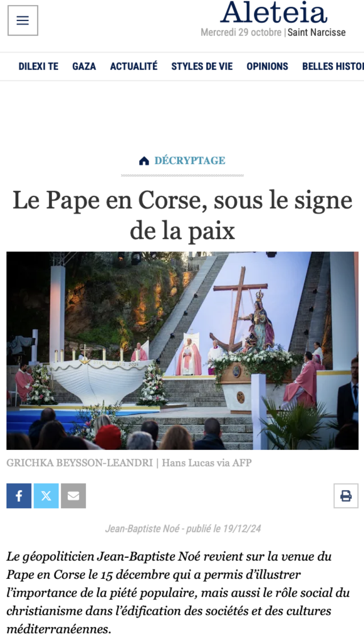Share article by email
This screenshot has height=639, width=364.
tap(73, 496)
